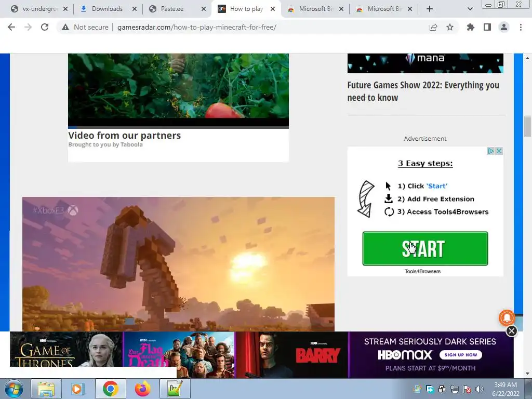Click the volume speaker tray icon
Image resolution: width=532 pixels, height=399 pixels.
point(479,389)
